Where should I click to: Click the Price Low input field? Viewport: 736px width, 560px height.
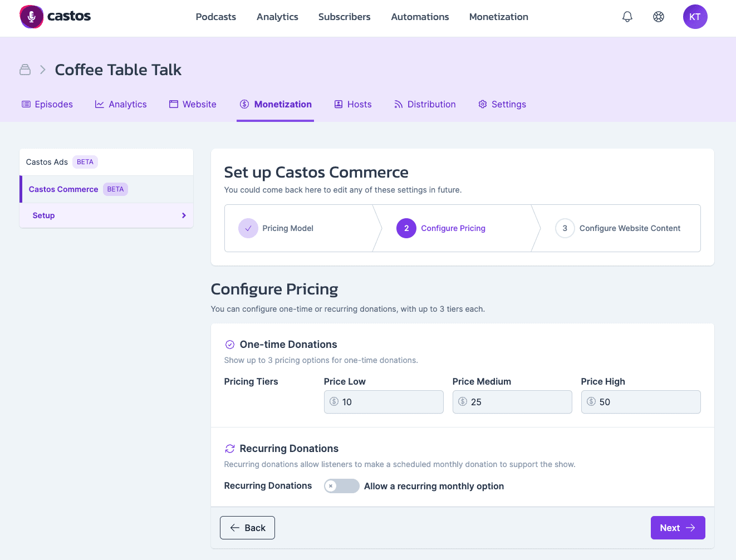pos(384,402)
